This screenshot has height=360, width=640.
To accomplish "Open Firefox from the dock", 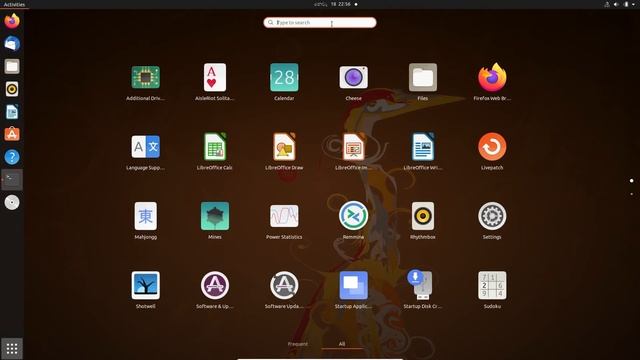I will pos(12,21).
